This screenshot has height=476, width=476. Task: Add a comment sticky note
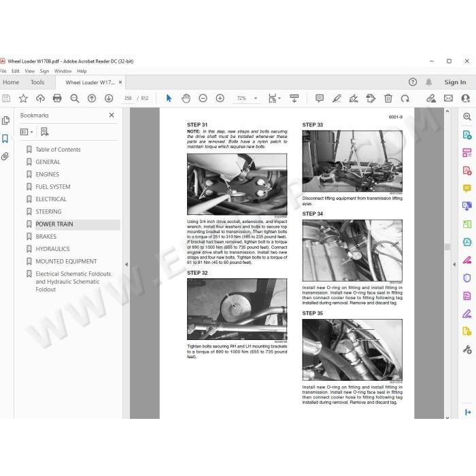(320, 99)
